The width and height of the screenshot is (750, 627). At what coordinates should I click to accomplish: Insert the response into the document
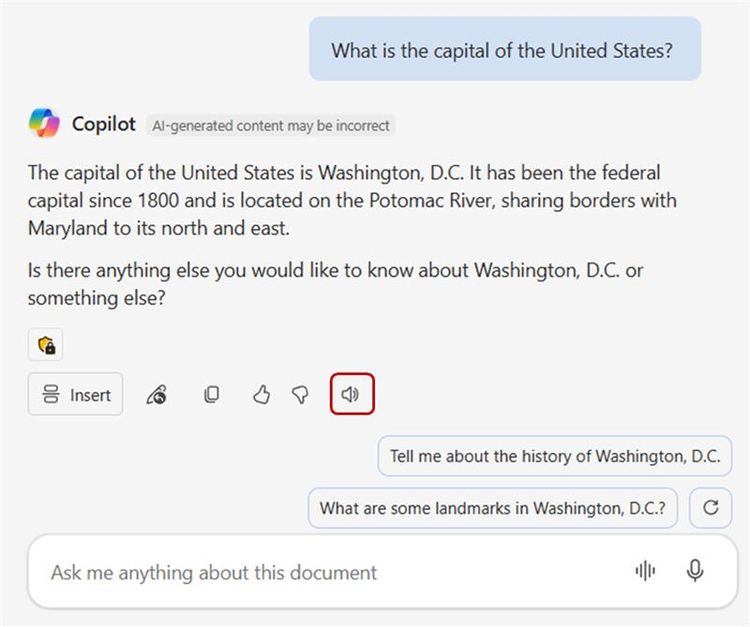pyautogui.click(x=76, y=395)
